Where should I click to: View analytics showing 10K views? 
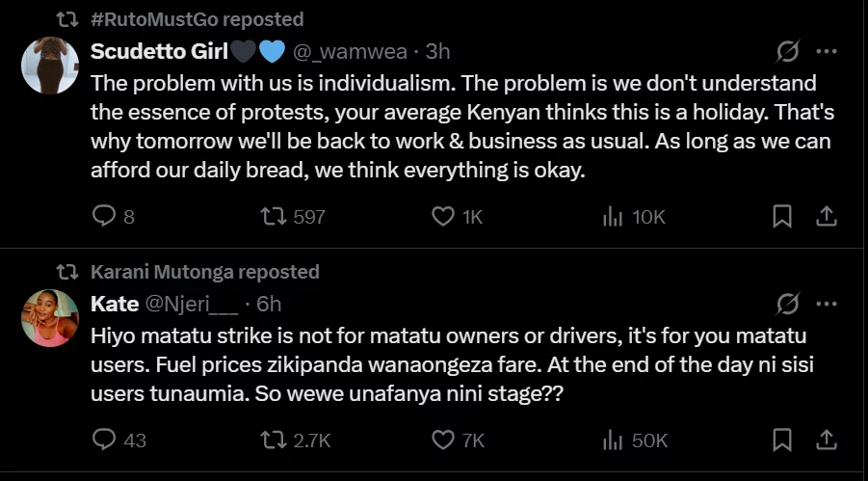pos(634,217)
